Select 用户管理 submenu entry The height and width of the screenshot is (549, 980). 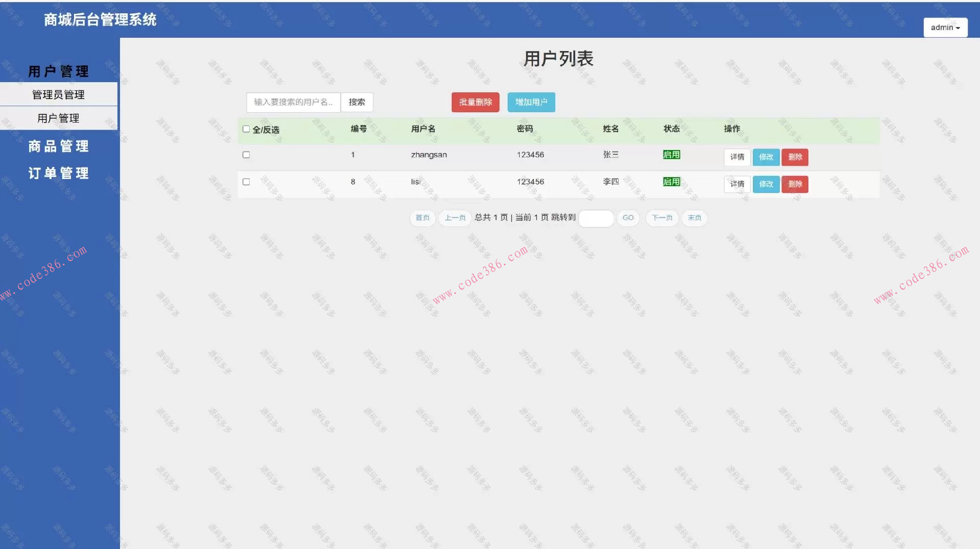pos(58,118)
